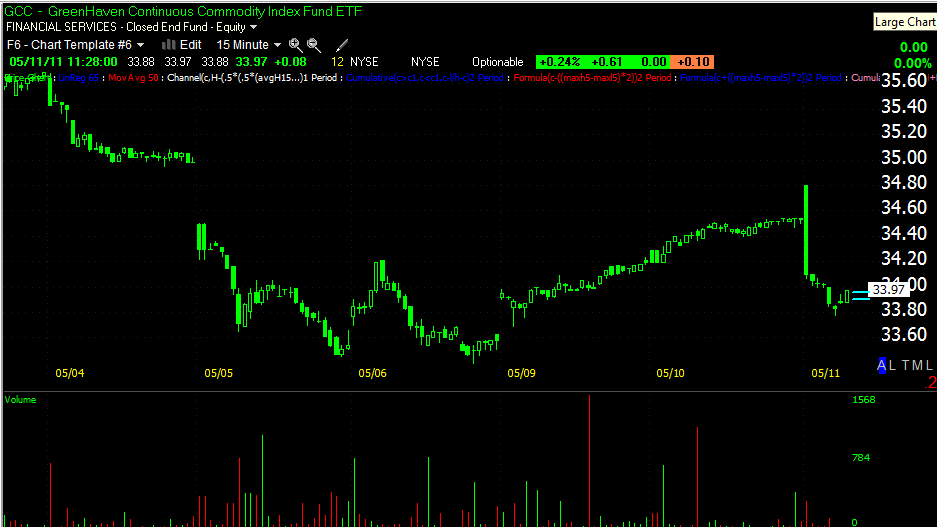Toggle the M scale letter

(x=917, y=365)
